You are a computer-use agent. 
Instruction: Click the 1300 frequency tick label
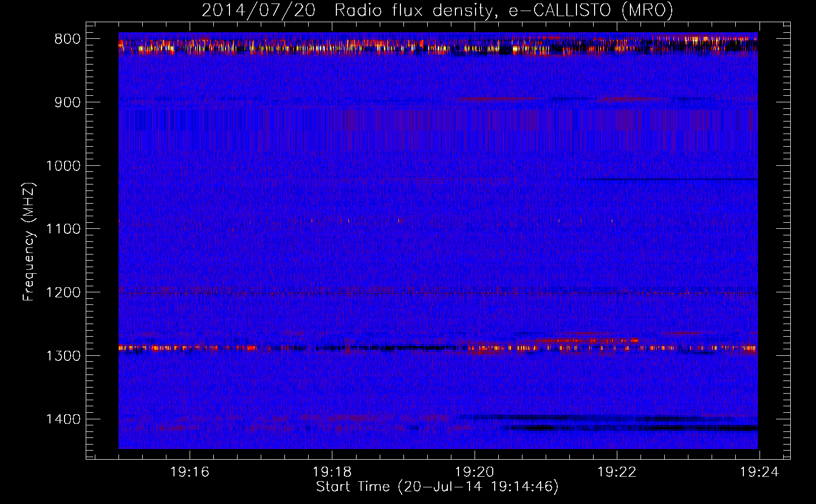click(63, 356)
